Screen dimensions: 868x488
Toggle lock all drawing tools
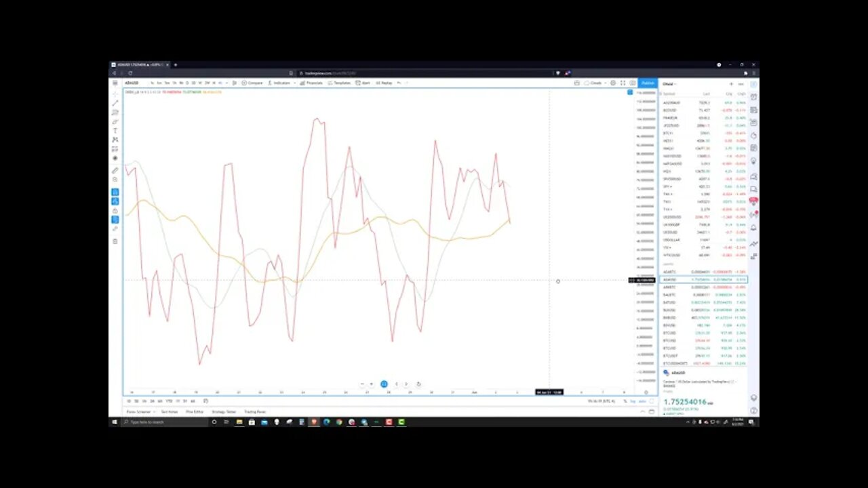point(115,210)
